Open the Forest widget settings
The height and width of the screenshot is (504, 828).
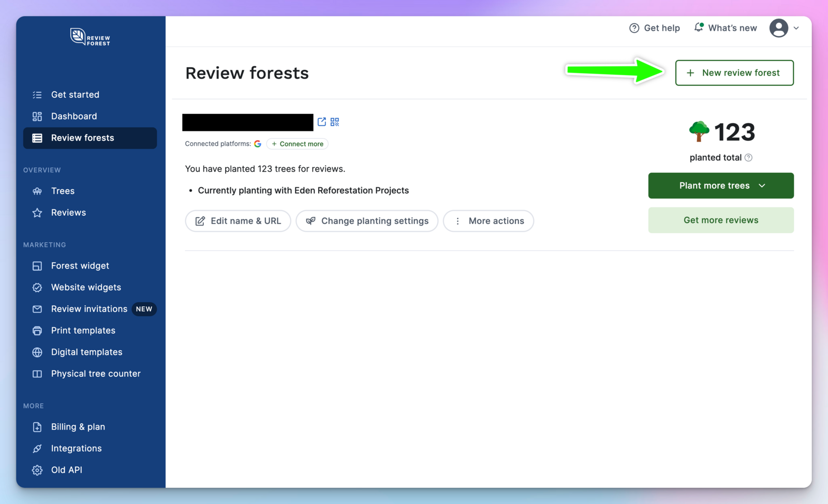pos(80,265)
